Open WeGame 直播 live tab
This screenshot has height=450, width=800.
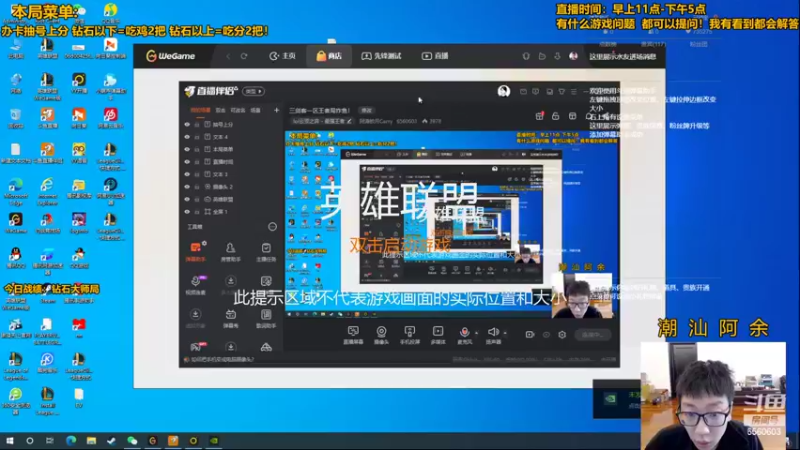pos(435,56)
